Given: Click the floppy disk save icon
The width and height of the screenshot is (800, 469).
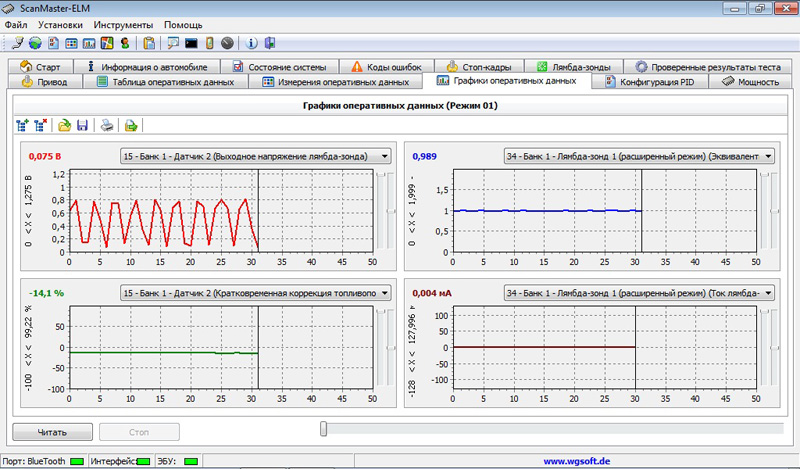Looking at the screenshot, I should coord(82,125).
